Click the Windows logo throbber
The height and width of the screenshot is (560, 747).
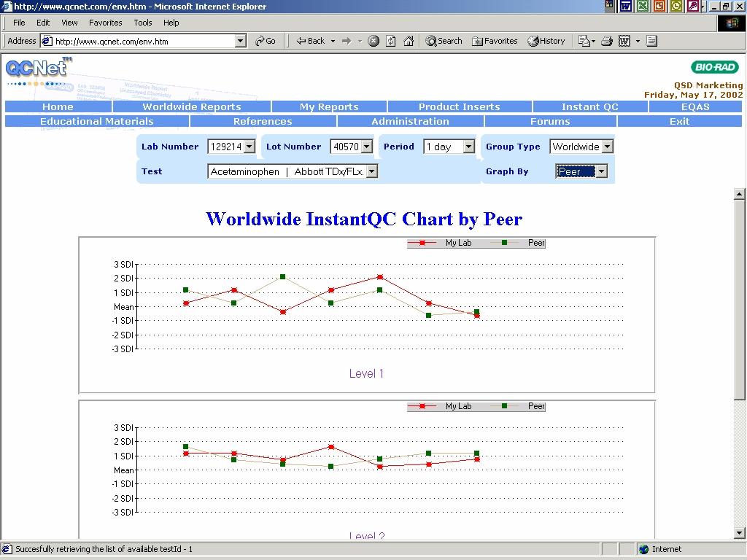click(x=732, y=23)
